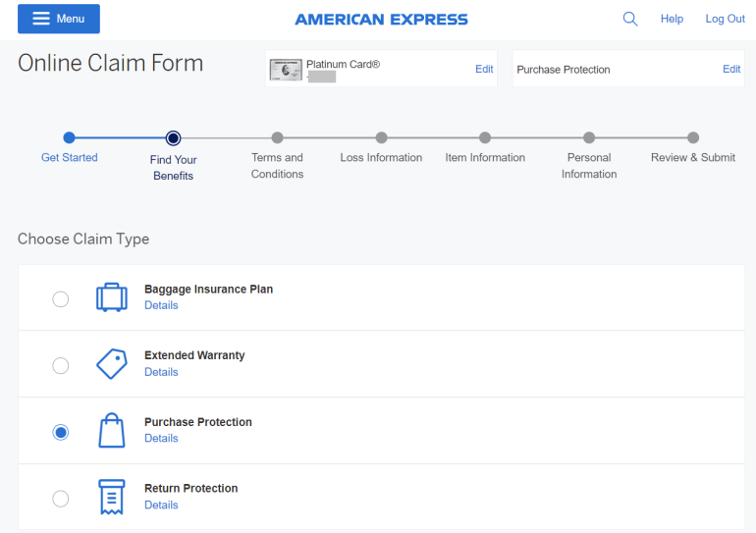Viewport: 756px width, 533px height.
Task: Select Extended Warranty radio button
Action: (61, 365)
